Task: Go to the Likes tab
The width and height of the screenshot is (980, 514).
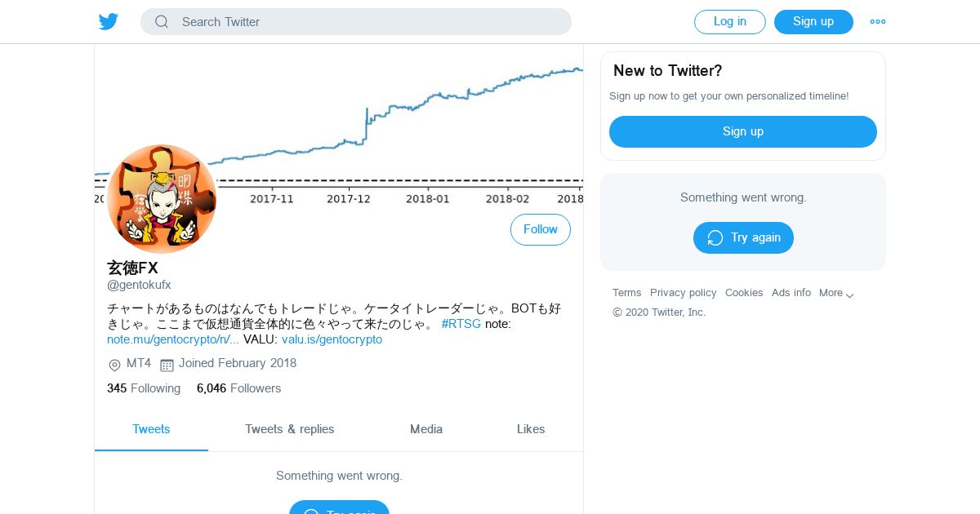Action: tap(531, 429)
